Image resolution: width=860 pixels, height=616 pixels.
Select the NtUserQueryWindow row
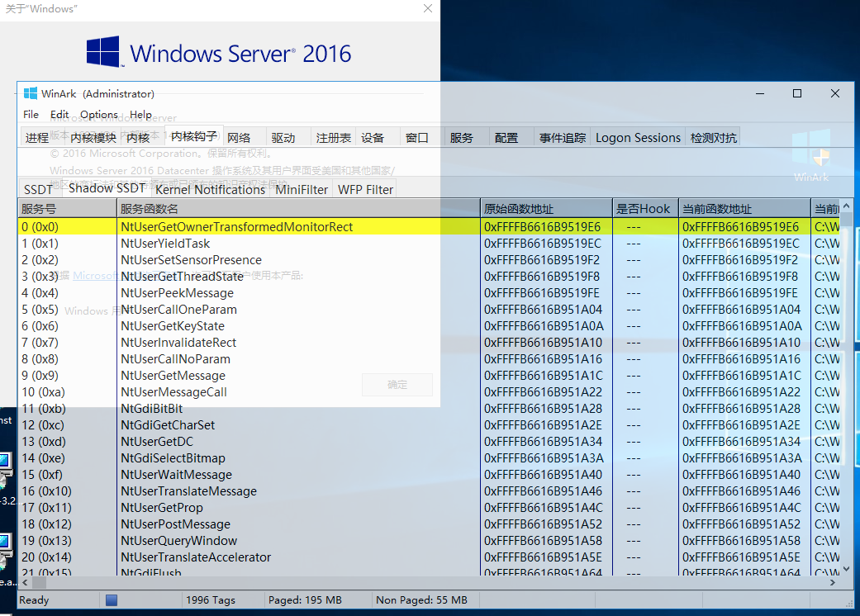(429, 540)
